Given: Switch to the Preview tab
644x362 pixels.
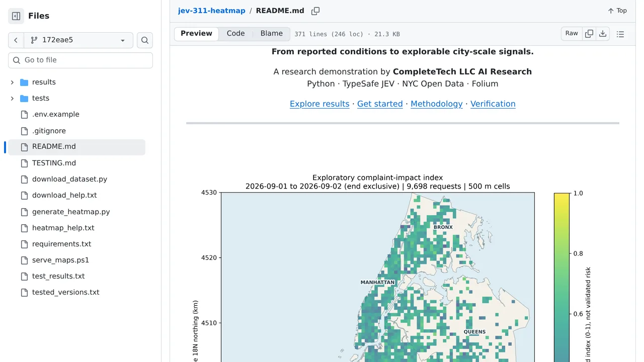Looking at the screenshot, I should point(196,34).
